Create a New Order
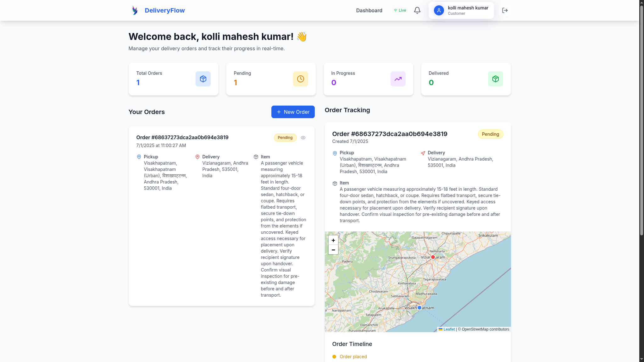This screenshot has width=644, height=362. (293, 112)
